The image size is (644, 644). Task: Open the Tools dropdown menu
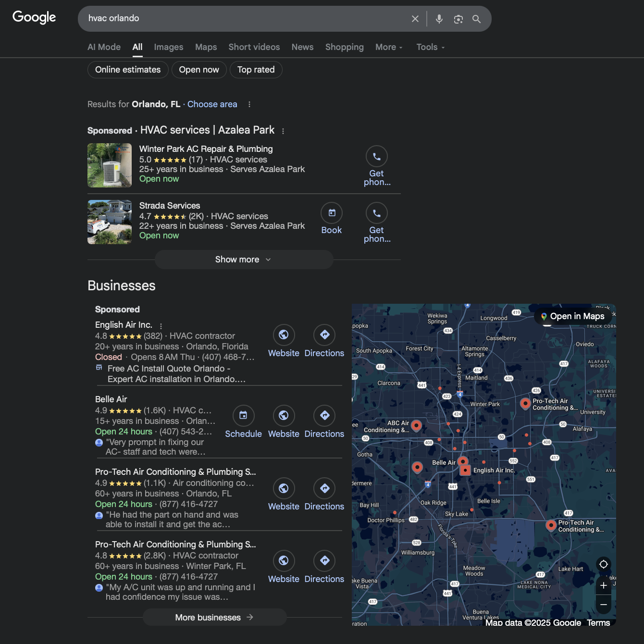(x=430, y=47)
